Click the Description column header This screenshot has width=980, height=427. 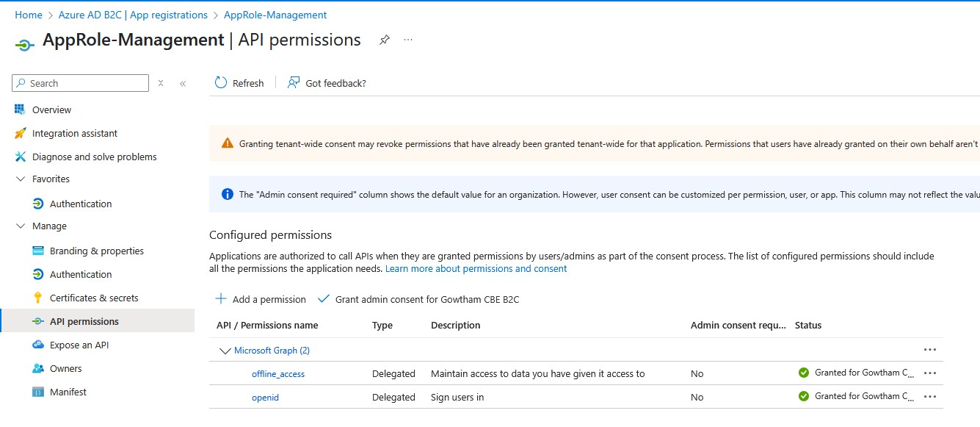456,325
